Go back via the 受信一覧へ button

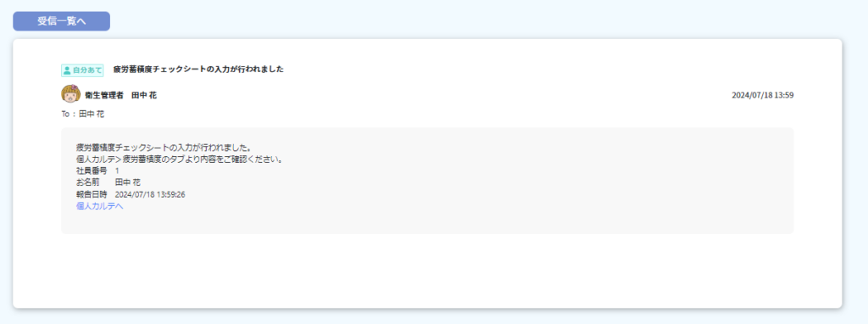click(61, 21)
